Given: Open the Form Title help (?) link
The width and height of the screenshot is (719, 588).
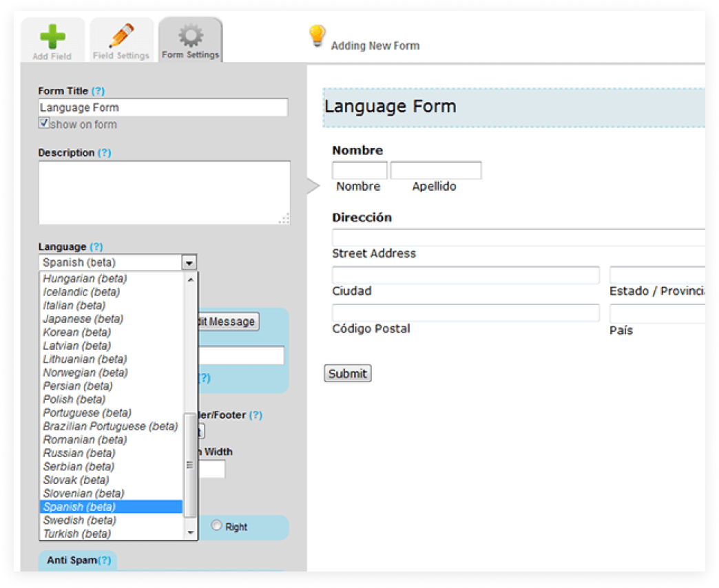Looking at the screenshot, I should tap(98, 91).
